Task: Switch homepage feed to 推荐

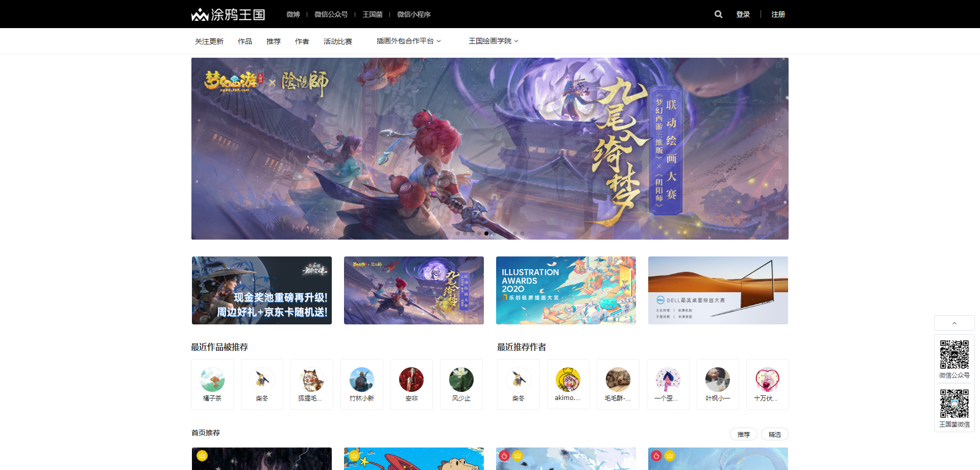Action: point(744,434)
